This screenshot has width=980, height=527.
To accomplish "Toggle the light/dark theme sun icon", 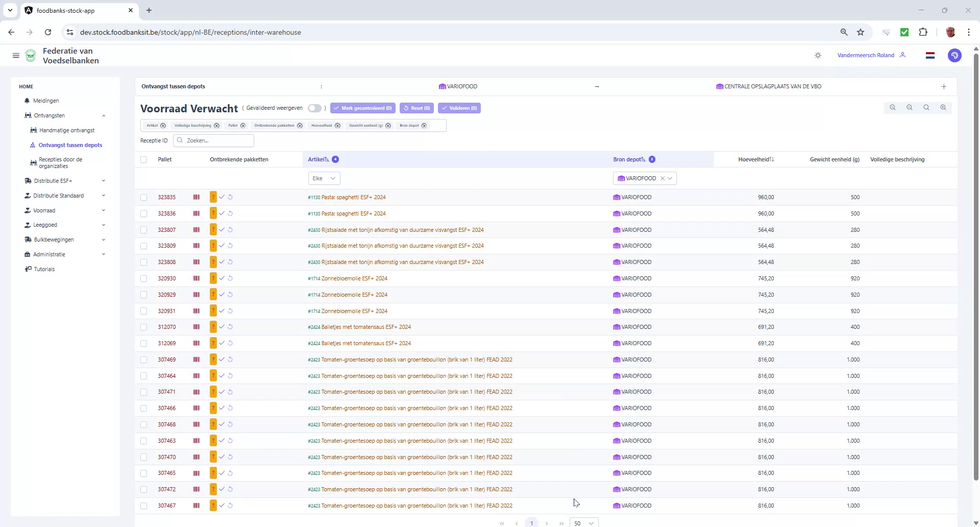I will pos(818,55).
